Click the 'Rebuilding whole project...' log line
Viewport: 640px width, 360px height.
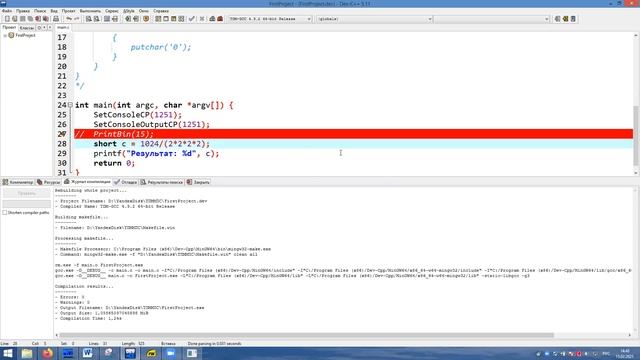coord(91,191)
